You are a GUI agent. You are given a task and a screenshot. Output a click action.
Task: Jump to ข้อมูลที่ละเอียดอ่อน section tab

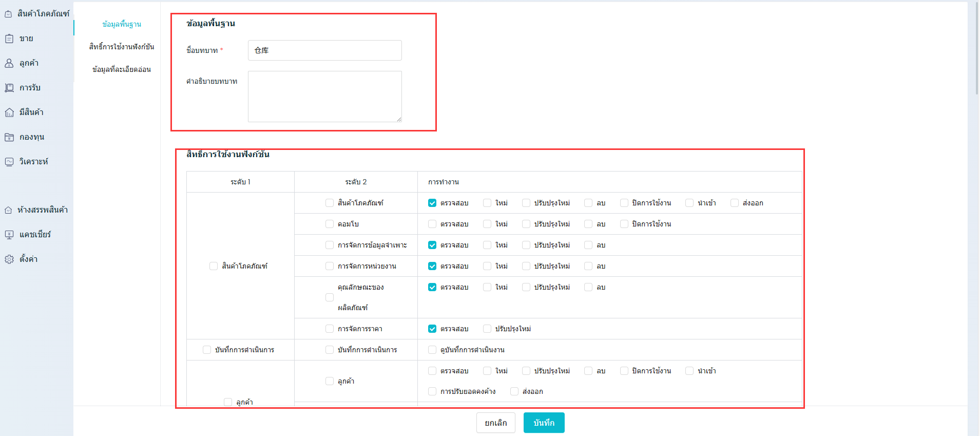click(121, 69)
